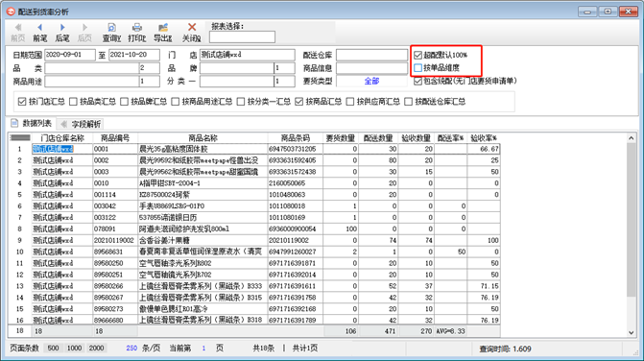Image resolution: width=644 pixels, height=361 pixels.
Task: Print report using 打印 icon
Action: (x=137, y=28)
